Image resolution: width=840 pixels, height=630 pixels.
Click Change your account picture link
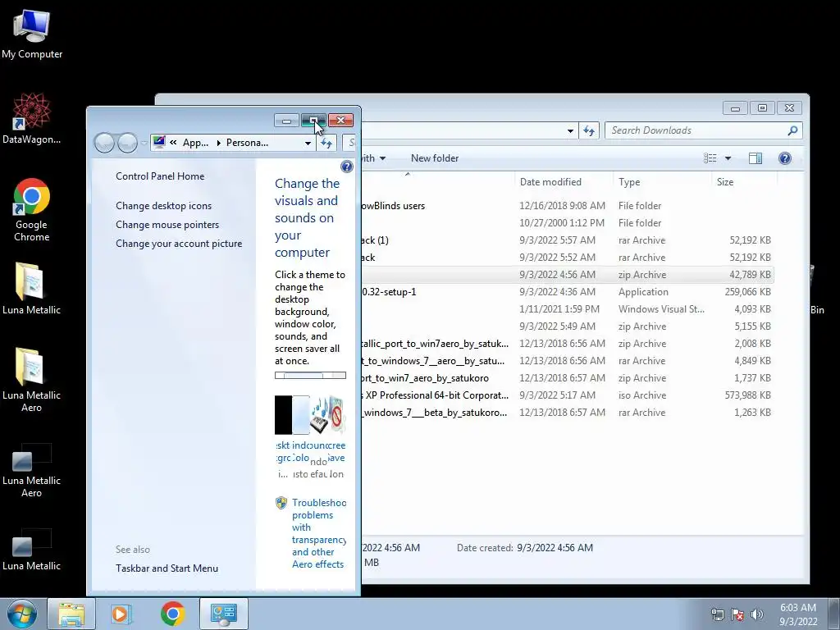coord(179,243)
